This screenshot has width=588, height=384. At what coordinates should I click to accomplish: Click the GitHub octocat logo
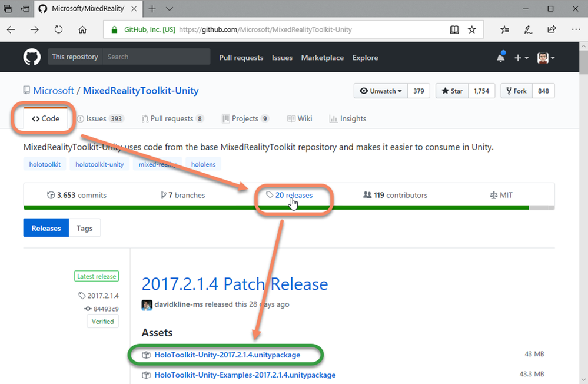pyautogui.click(x=32, y=57)
